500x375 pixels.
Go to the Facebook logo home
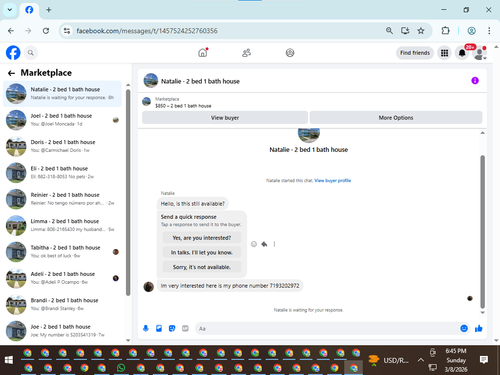coord(13,53)
